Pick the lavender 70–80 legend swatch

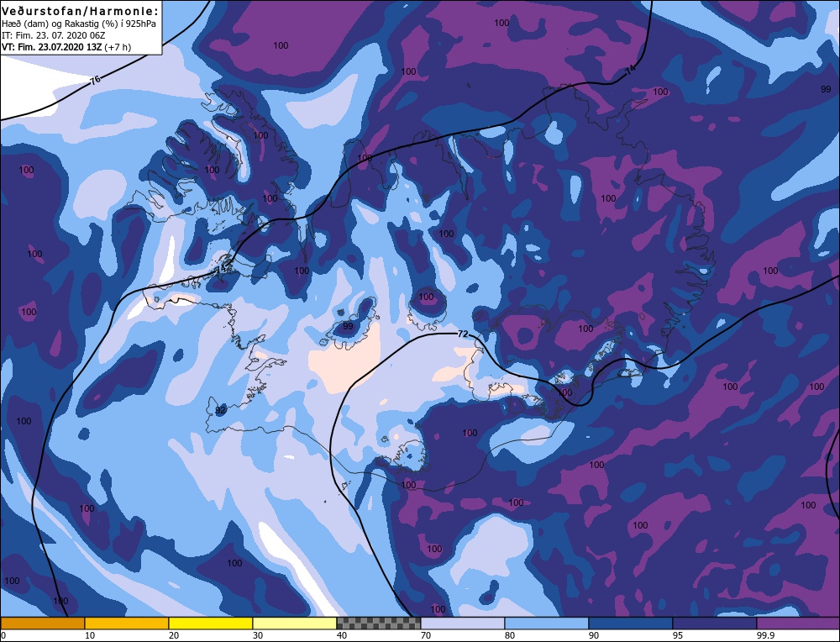[463, 623]
